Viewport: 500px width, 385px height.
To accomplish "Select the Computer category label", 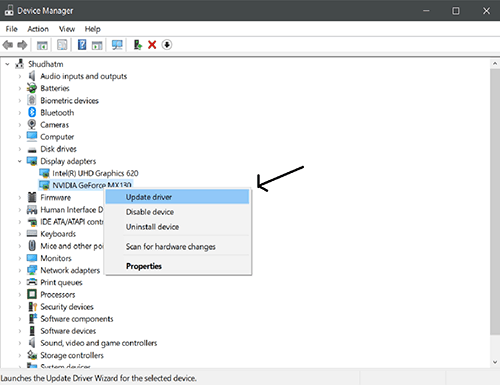I will click(x=57, y=137).
